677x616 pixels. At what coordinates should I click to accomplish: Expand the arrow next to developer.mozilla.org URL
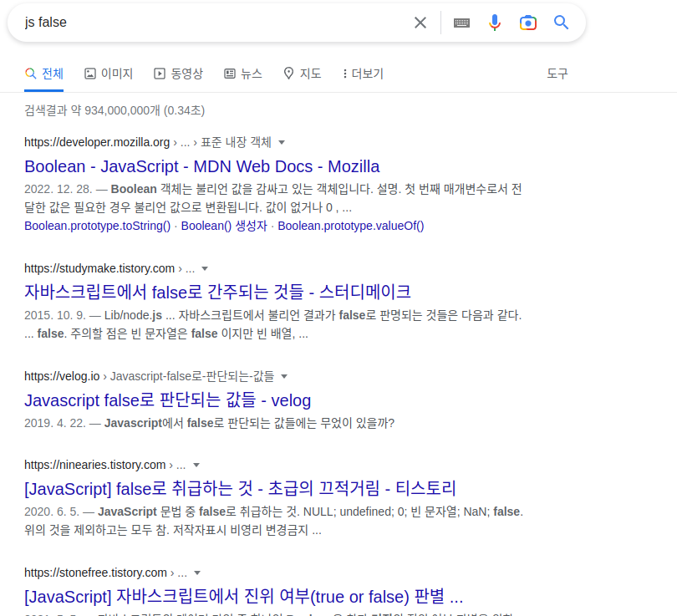pyautogui.click(x=282, y=142)
